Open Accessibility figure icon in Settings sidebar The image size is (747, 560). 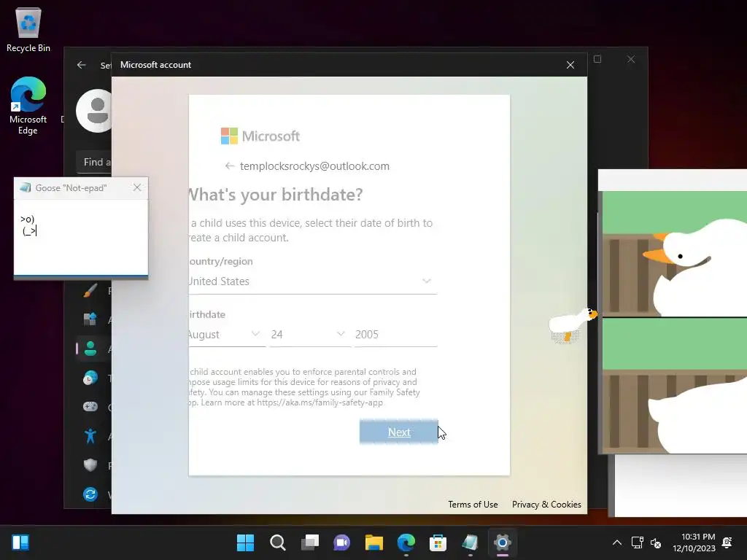coord(90,436)
